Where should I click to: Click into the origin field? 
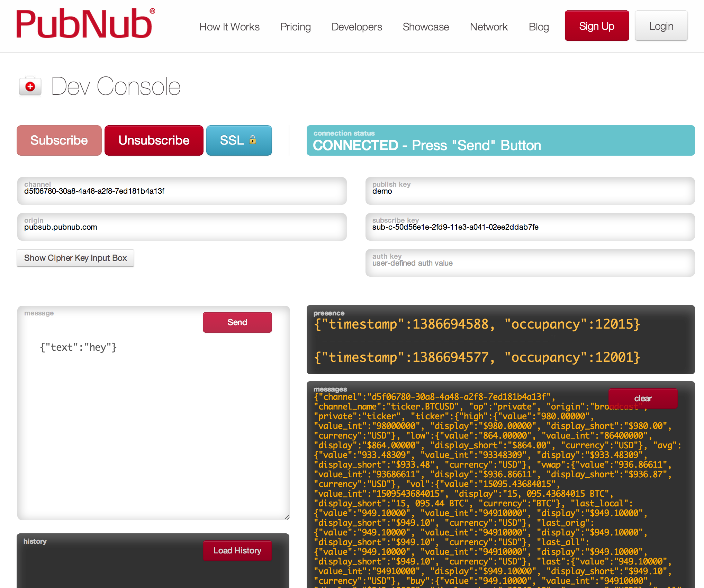point(182,227)
